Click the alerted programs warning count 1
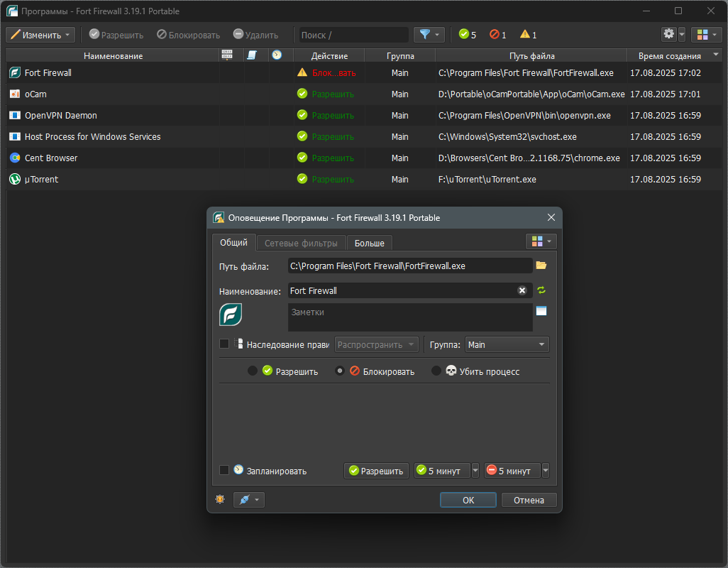The width and height of the screenshot is (728, 568). [529, 35]
